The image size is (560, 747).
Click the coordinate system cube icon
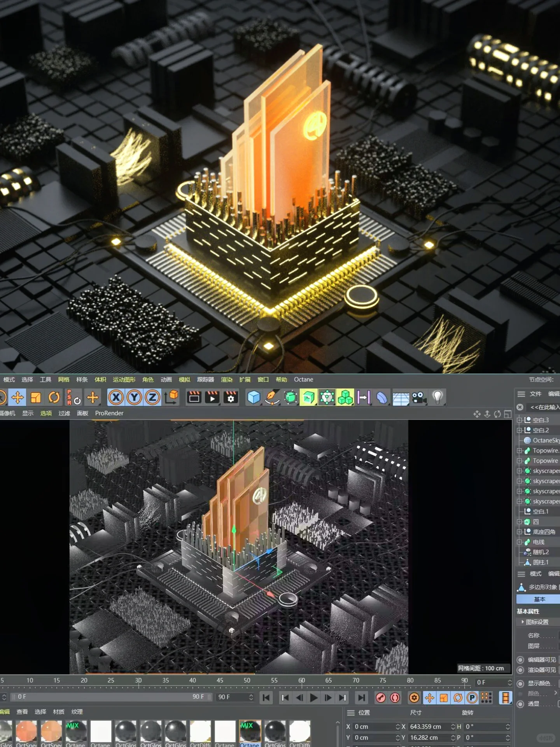(171, 397)
